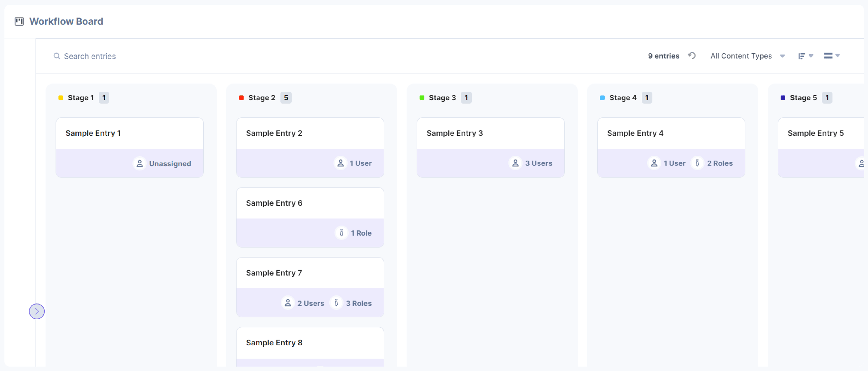Click the roles tie icon on Sample Entry 4
Viewport: 868px width, 371px height.
[x=697, y=163]
